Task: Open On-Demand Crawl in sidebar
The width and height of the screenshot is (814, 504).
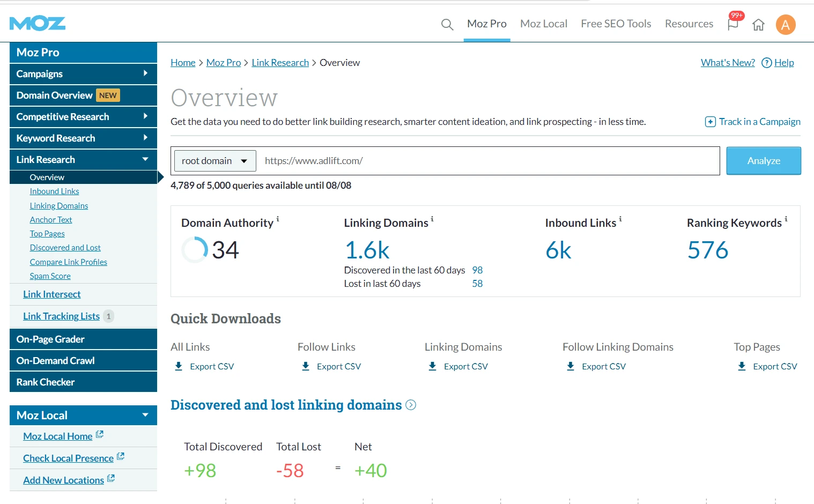Action: (x=83, y=361)
